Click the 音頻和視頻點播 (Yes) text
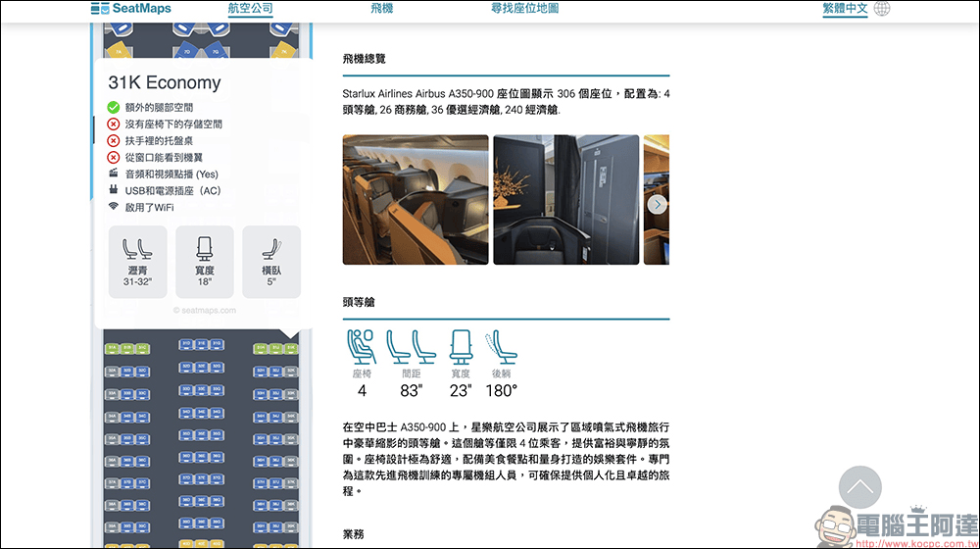The image size is (980, 549). coord(171,174)
